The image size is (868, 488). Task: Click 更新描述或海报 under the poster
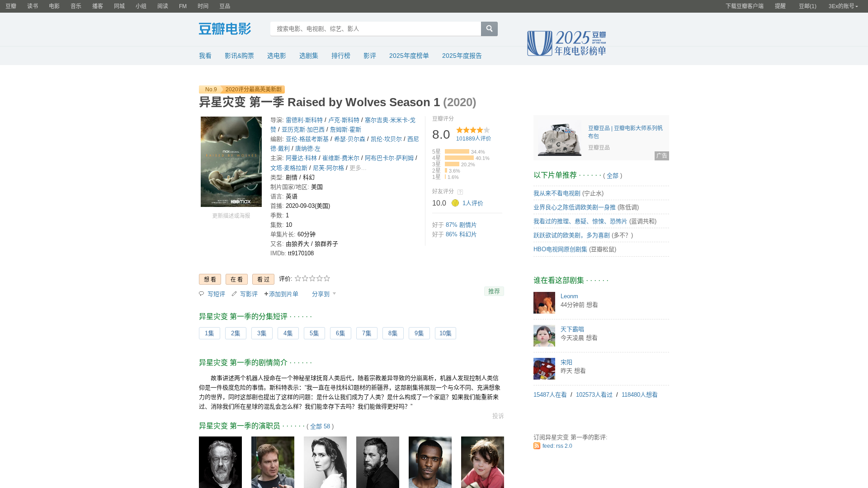click(x=231, y=216)
